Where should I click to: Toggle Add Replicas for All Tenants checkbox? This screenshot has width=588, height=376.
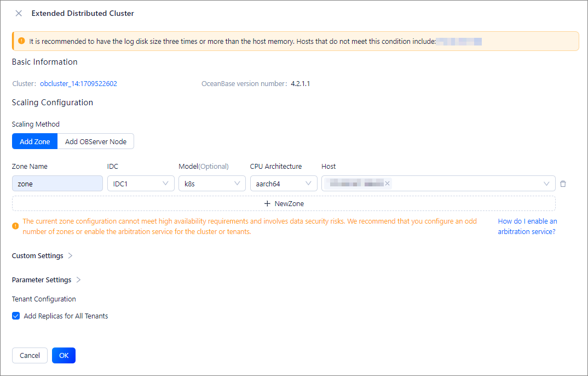point(16,316)
